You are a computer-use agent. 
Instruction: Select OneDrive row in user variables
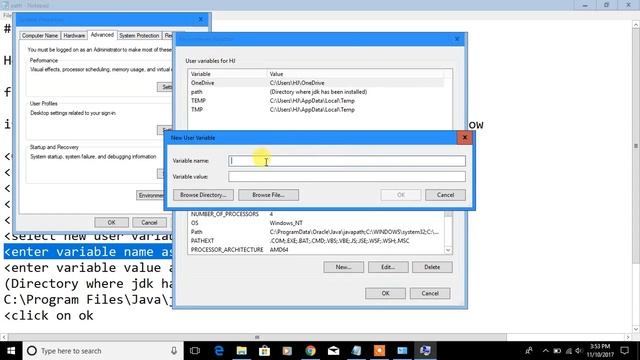click(x=316, y=83)
